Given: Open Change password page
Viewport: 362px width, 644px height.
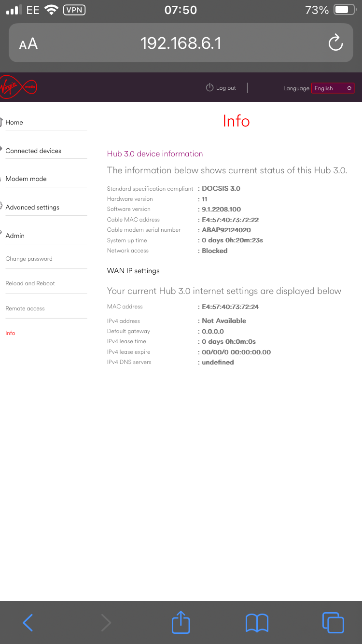Looking at the screenshot, I should pos(29,259).
